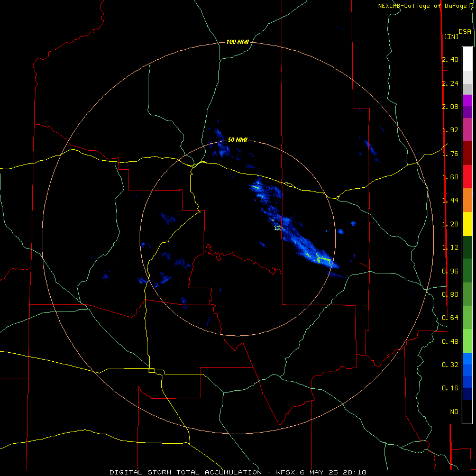This screenshot has width=476, height=476.
Task: Select the light blue legend swatch
Action: 467,359
